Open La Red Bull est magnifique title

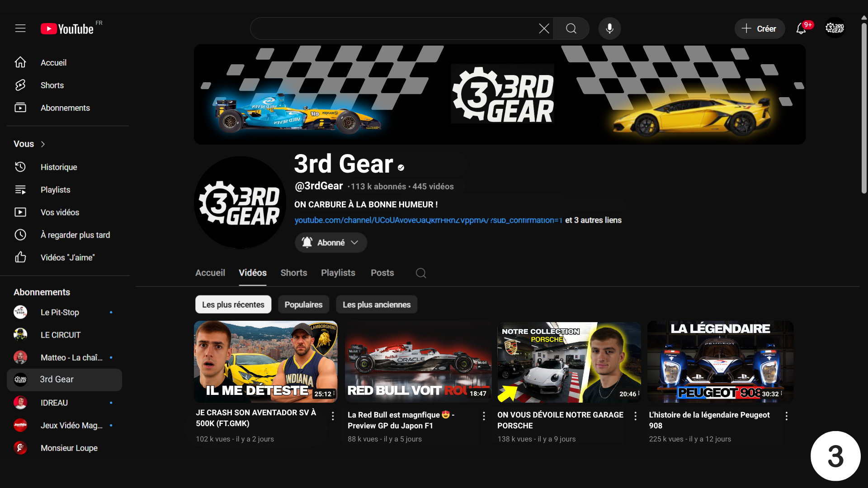coord(401,420)
